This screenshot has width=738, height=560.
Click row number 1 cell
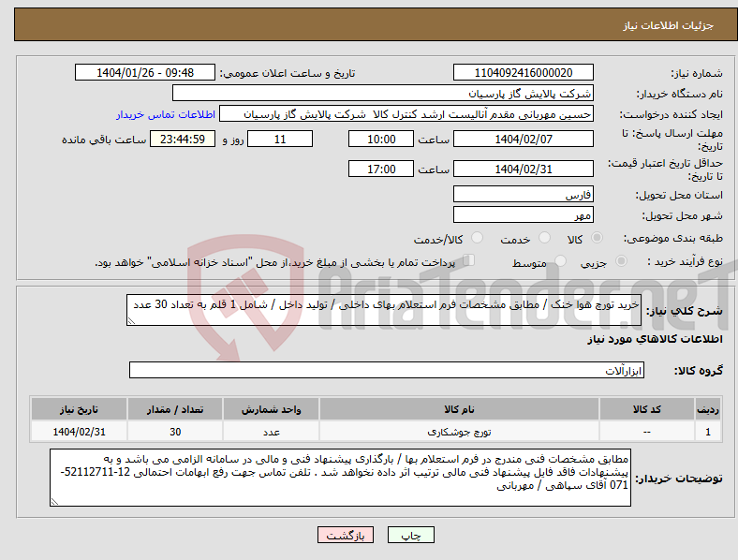(708, 432)
